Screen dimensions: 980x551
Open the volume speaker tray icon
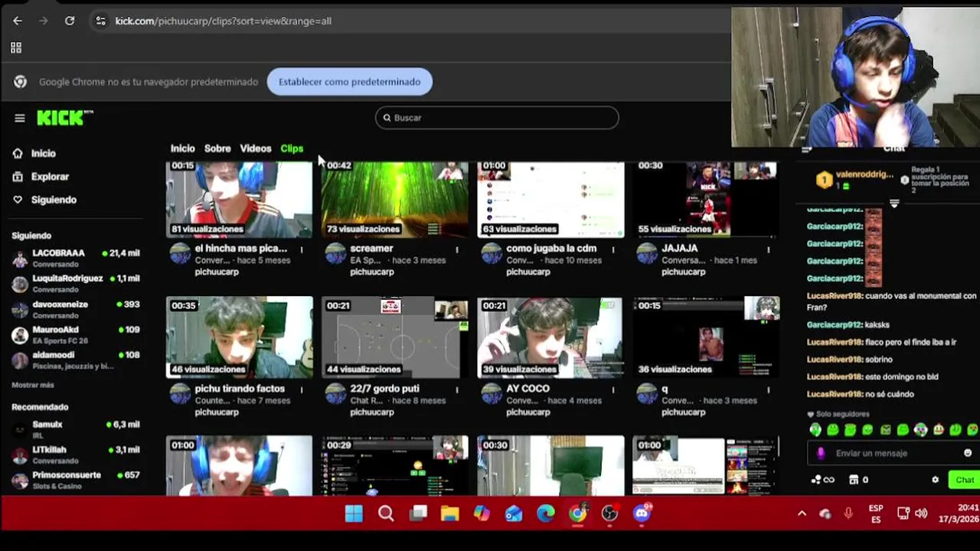click(x=921, y=514)
